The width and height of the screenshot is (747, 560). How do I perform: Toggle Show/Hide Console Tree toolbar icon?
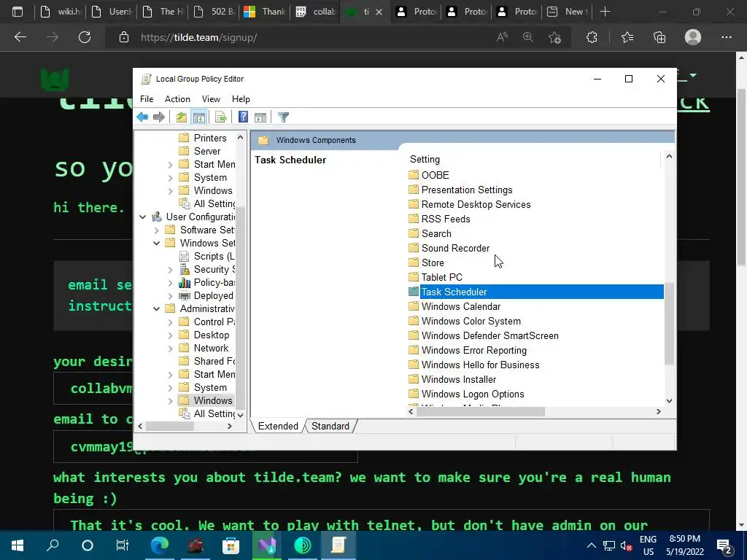(199, 117)
